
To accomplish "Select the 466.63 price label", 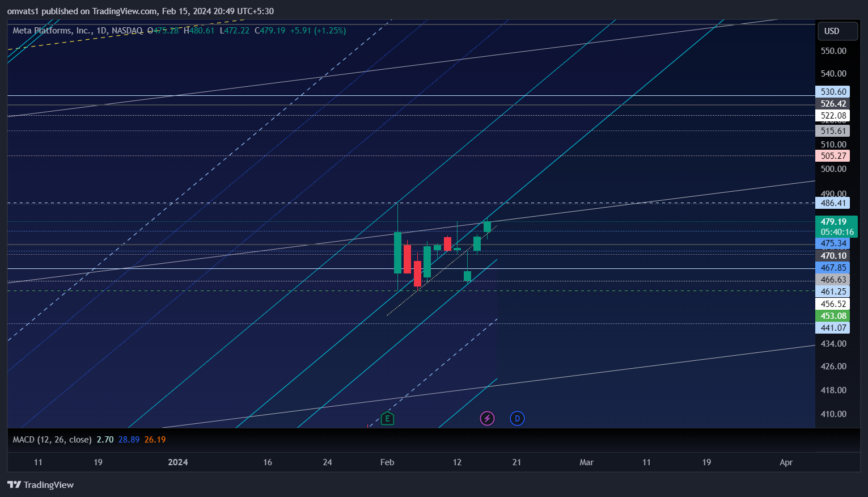I will (x=833, y=280).
